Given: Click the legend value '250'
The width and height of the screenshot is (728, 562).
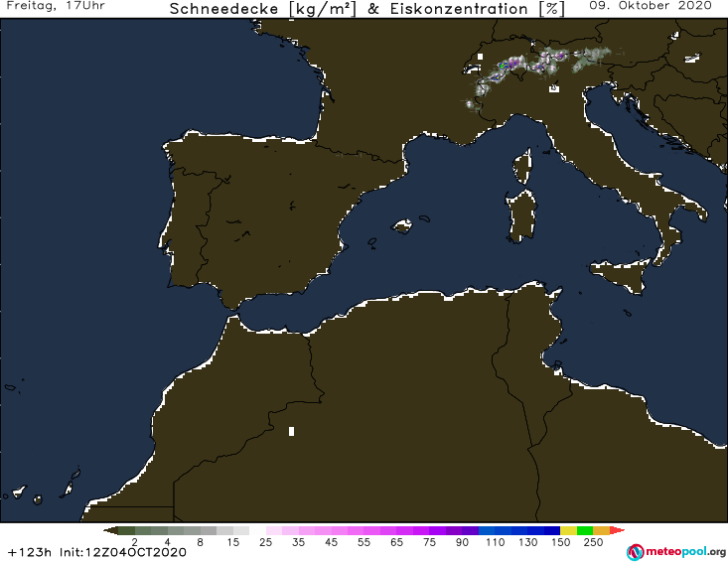Looking at the screenshot, I should click(x=593, y=542).
